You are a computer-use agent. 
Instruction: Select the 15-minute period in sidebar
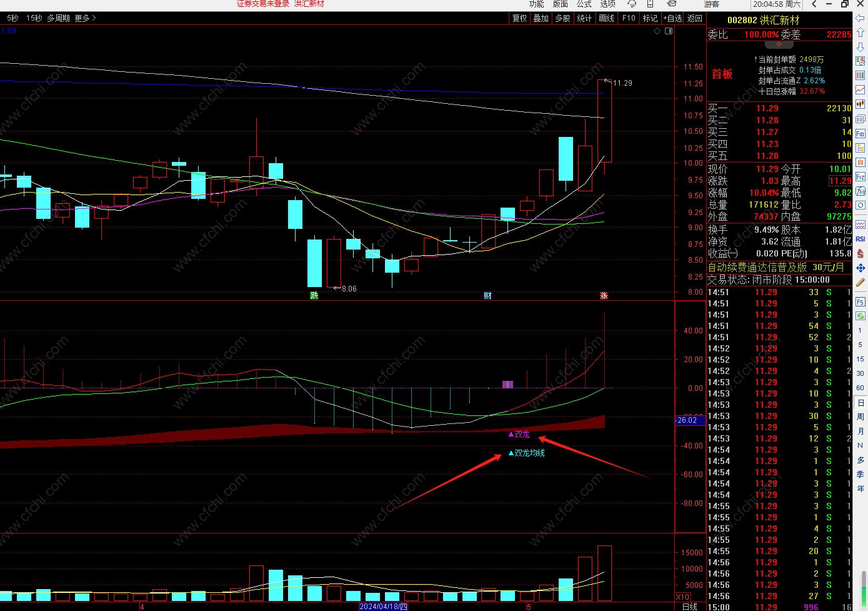tap(861, 359)
